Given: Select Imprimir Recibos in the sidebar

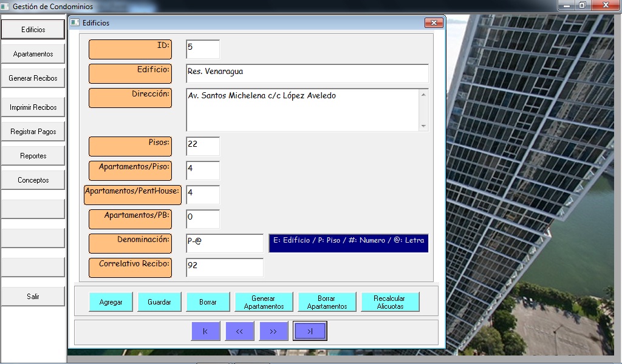Looking at the screenshot, I should (x=33, y=107).
